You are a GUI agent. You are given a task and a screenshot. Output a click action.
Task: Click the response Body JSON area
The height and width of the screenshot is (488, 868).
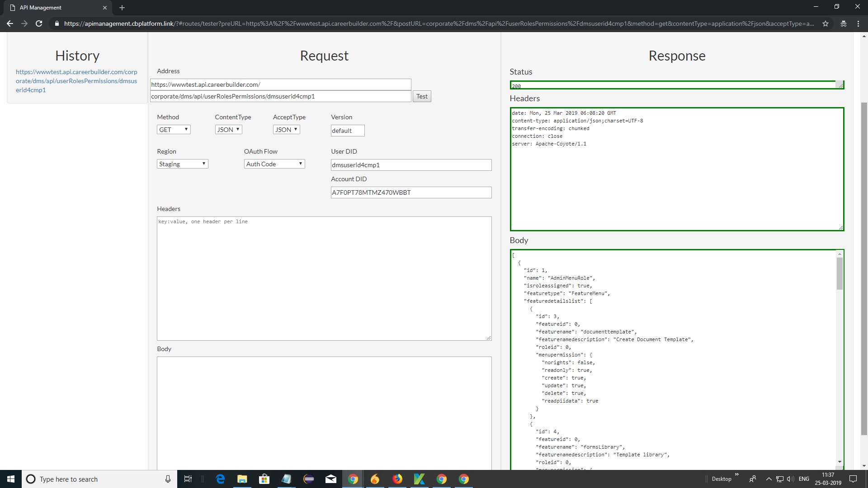[x=674, y=360]
